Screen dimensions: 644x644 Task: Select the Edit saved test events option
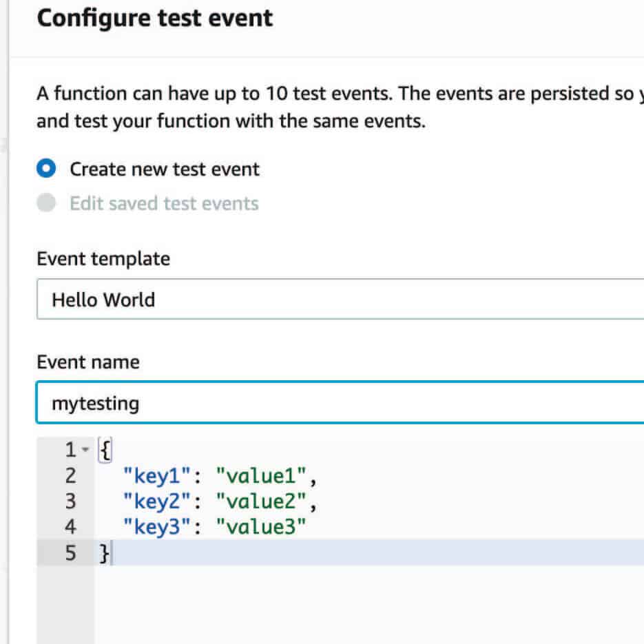coord(45,202)
